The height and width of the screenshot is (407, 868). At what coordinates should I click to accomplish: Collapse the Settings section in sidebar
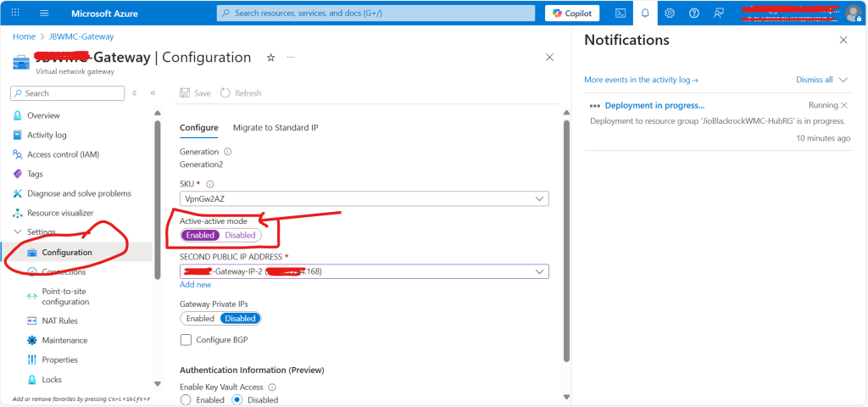(19, 232)
